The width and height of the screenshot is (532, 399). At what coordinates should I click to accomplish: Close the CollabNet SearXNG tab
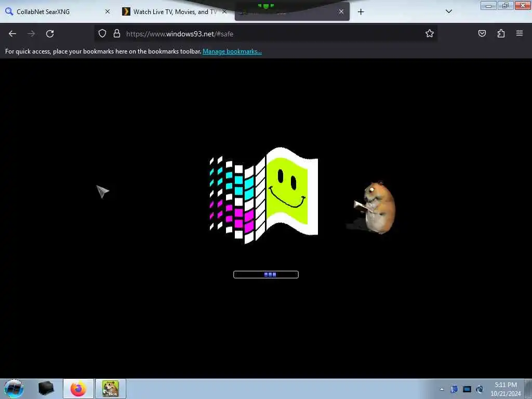point(108,11)
